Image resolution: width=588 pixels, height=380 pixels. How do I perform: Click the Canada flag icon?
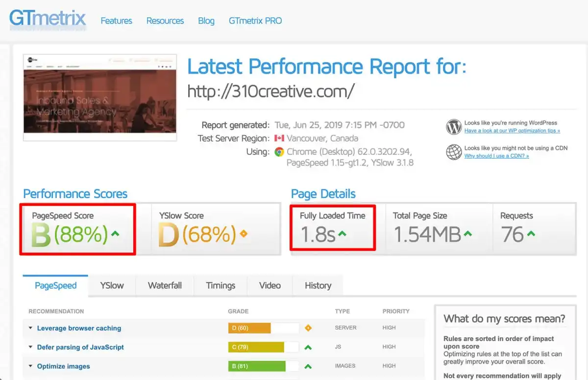pyautogui.click(x=279, y=138)
